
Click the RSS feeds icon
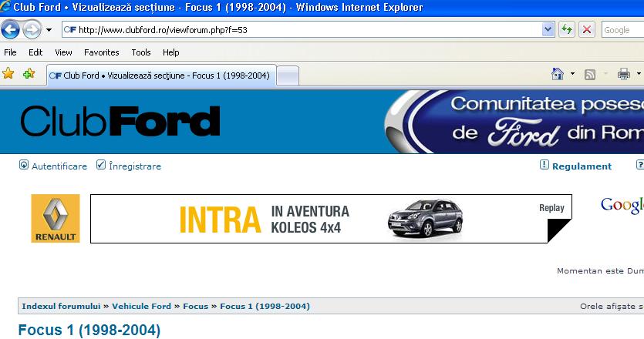[590, 75]
